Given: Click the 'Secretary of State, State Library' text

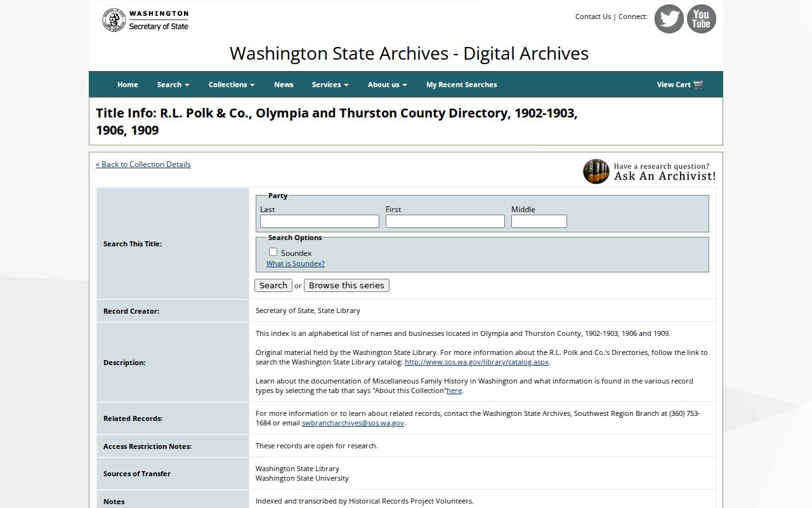Looking at the screenshot, I should (308, 311).
